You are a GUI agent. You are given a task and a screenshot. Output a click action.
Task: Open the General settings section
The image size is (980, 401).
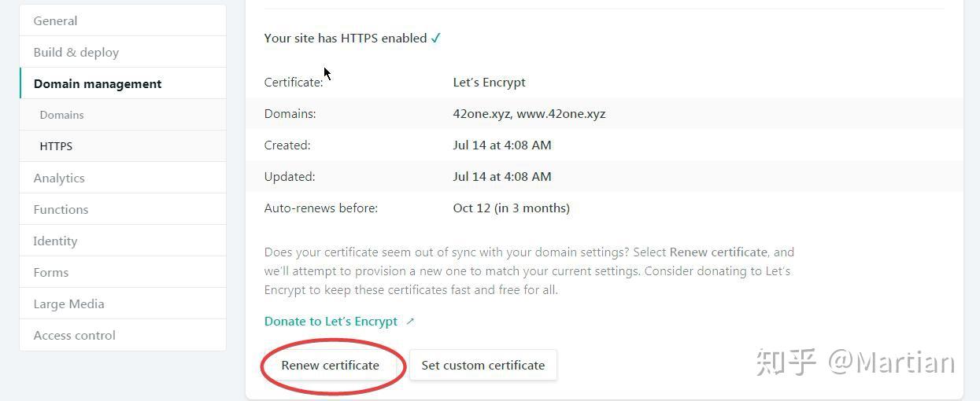pos(55,20)
